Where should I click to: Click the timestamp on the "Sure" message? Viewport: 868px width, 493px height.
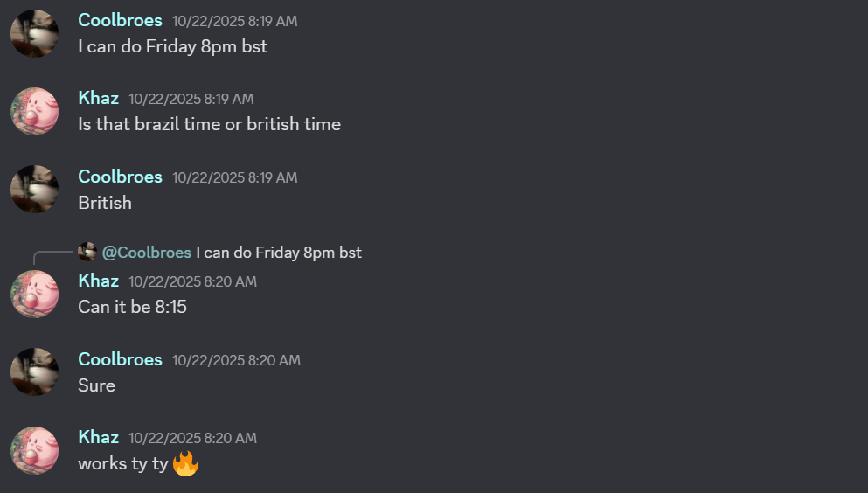click(236, 360)
